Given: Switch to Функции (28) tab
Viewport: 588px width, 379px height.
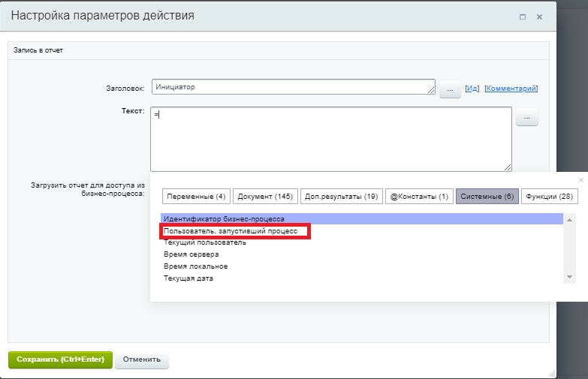Looking at the screenshot, I should 550,197.
